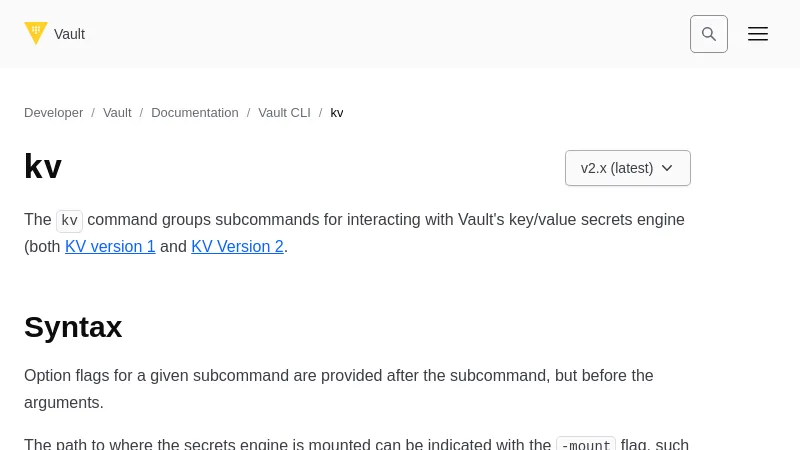
Task: Navigate to the Vault breadcrumb link
Action: tap(117, 113)
